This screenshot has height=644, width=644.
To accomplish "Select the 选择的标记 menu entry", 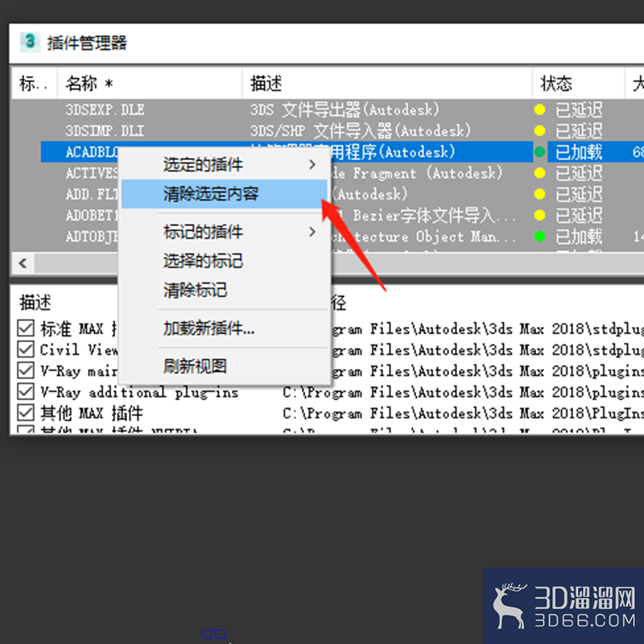I will 225,261.
